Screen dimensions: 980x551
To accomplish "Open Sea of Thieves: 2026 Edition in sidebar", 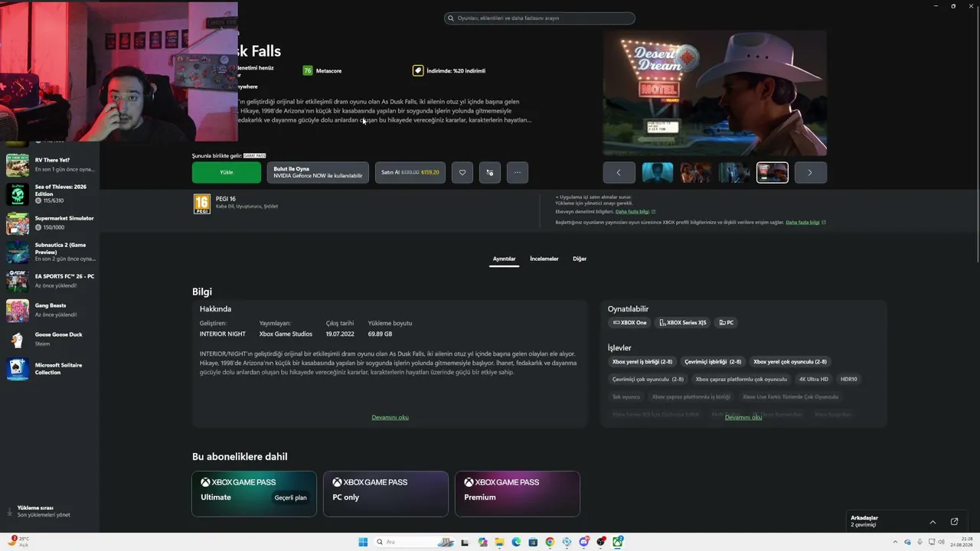I will (x=51, y=194).
